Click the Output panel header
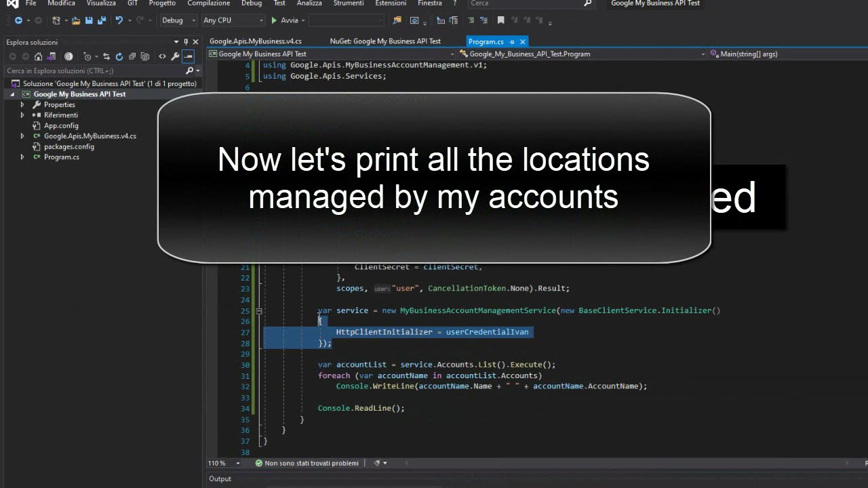 coord(220,479)
